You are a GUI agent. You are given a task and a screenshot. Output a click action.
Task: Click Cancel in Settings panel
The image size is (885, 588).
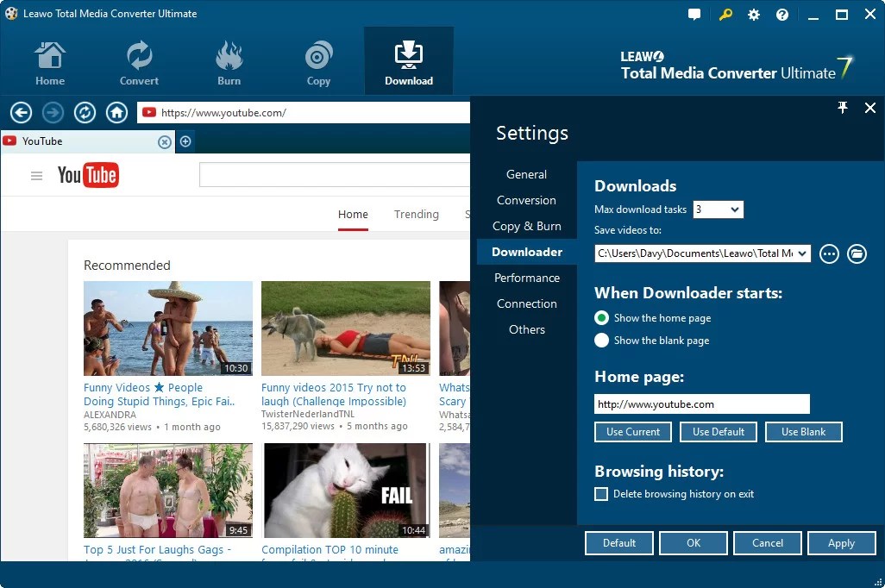pos(767,543)
